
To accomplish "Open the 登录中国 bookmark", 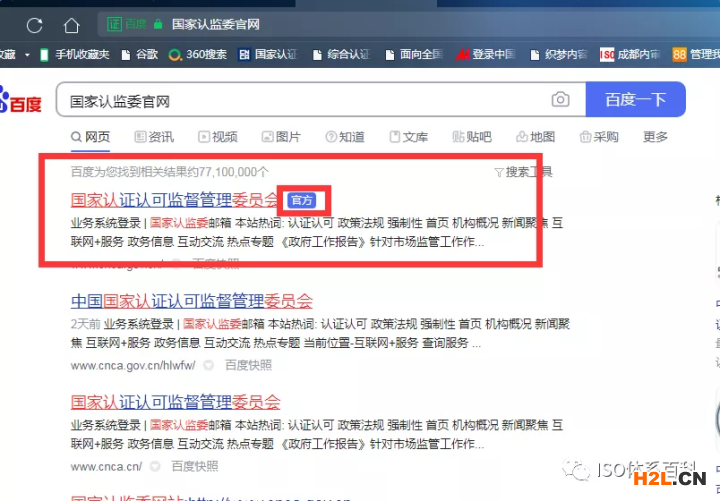I will (485, 55).
